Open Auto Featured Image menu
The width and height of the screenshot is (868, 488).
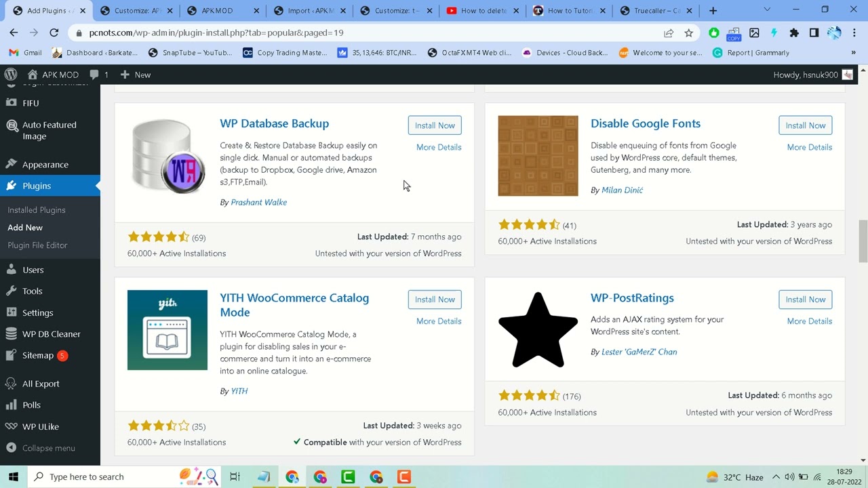click(x=50, y=130)
